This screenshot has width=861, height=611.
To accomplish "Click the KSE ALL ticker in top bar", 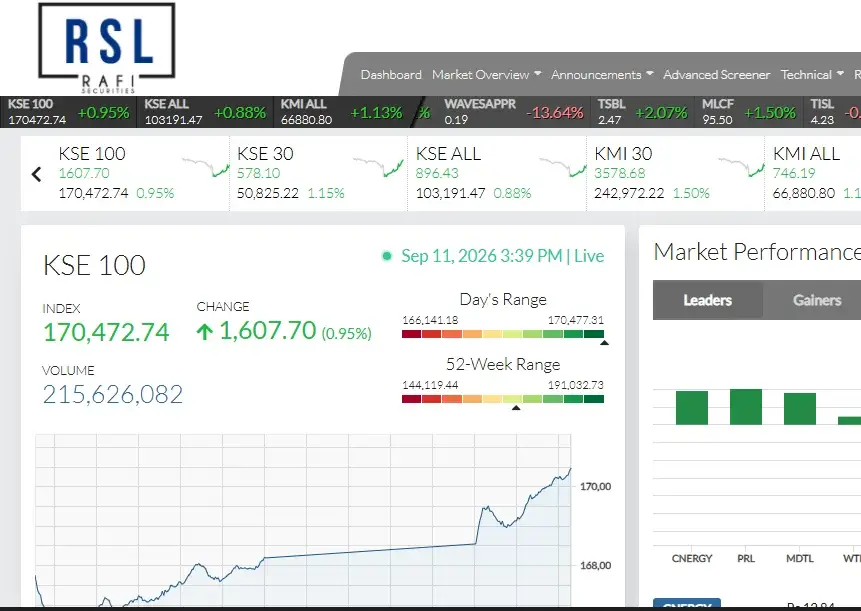I will point(205,112).
